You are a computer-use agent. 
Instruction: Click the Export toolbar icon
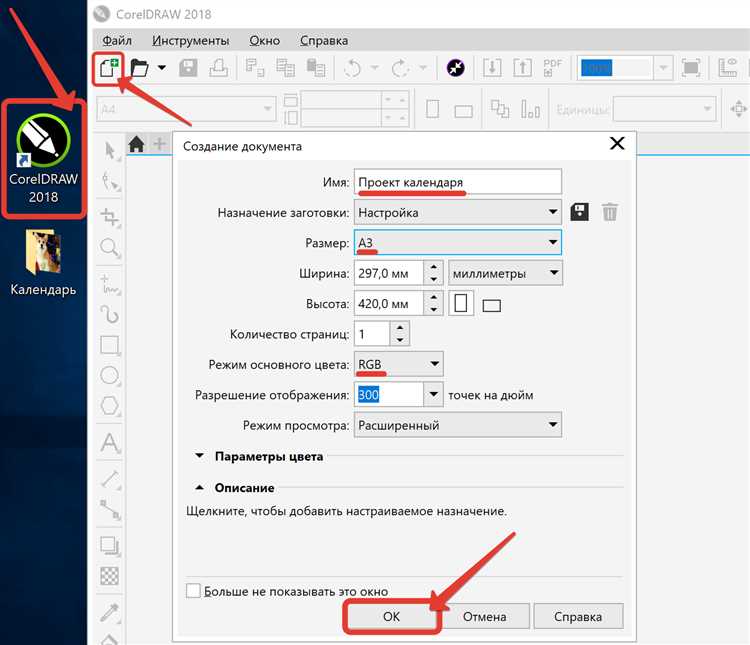(522, 68)
